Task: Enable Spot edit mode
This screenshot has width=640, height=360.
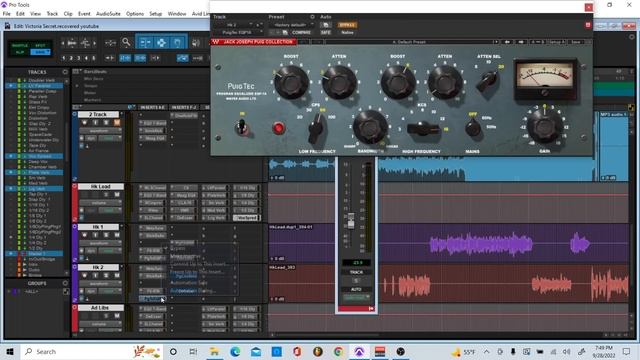Action: [x=40, y=45]
